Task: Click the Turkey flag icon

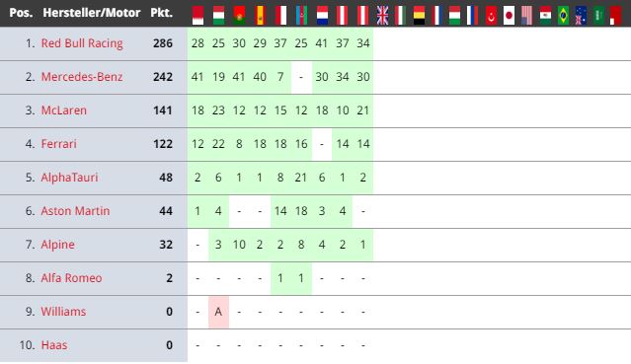Action: click(x=491, y=15)
